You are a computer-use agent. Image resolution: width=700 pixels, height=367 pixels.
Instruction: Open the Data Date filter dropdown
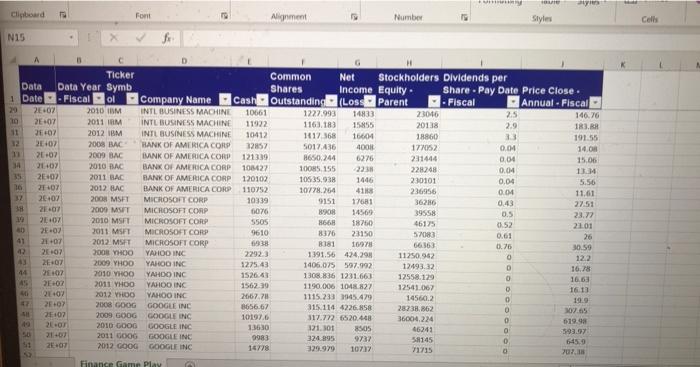pyautogui.click(x=50, y=99)
